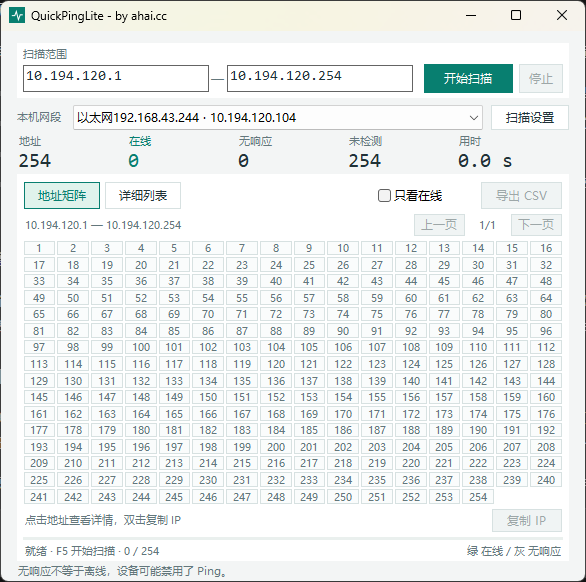Screen dimensions: 586x582
Task: Select address cell 177 in the matrix
Action: pyautogui.click(x=39, y=430)
